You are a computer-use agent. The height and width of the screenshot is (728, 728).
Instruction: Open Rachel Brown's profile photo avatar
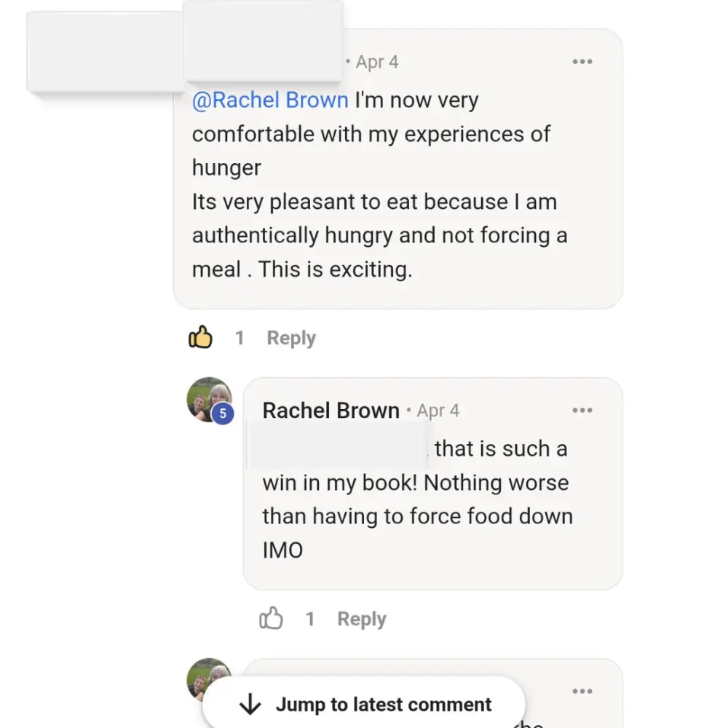pyautogui.click(x=207, y=397)
